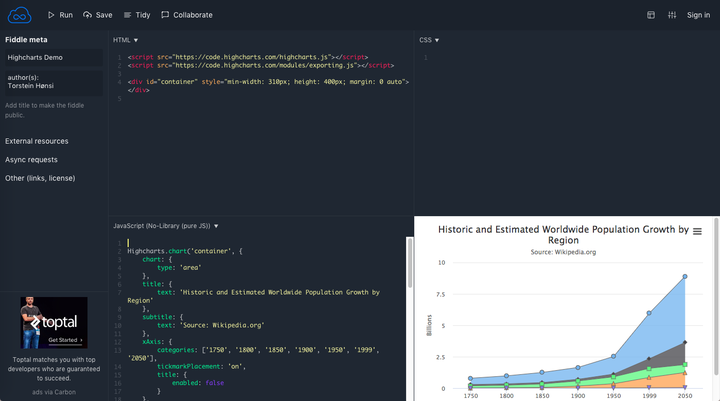Click the 'Source: Wikipedia.org' subtitle
Viewport: 720px width, 401px height.
pos(563,252)
